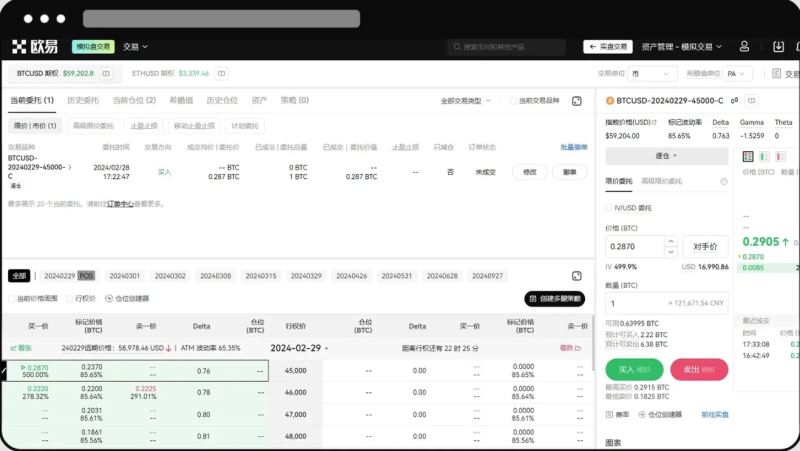Click the 看涨 call chart icon
The height and width of the screenshot is (451, 800).
click(14, 348)
